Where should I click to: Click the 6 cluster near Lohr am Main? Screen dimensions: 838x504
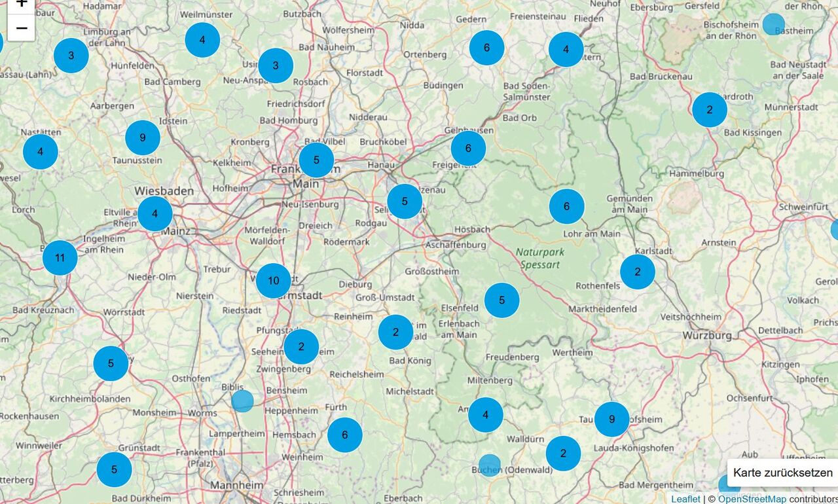[567, 206]
